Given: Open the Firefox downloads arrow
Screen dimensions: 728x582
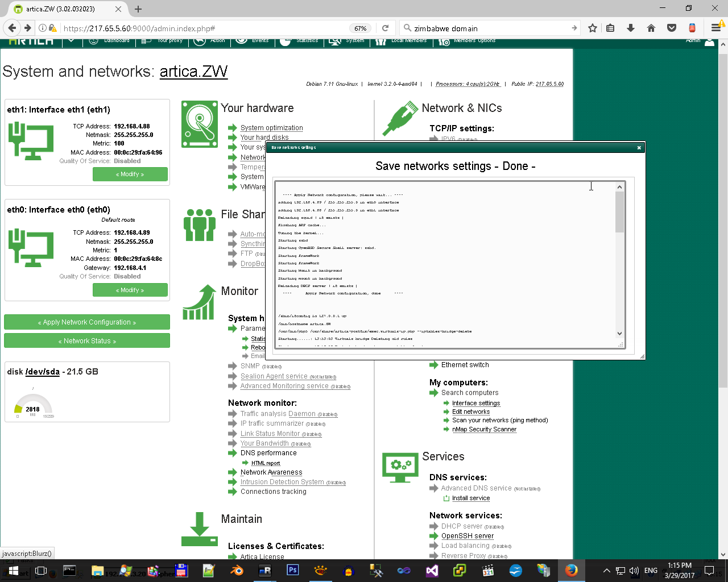Looking at the screenshot, I should [x=631, y=28].
